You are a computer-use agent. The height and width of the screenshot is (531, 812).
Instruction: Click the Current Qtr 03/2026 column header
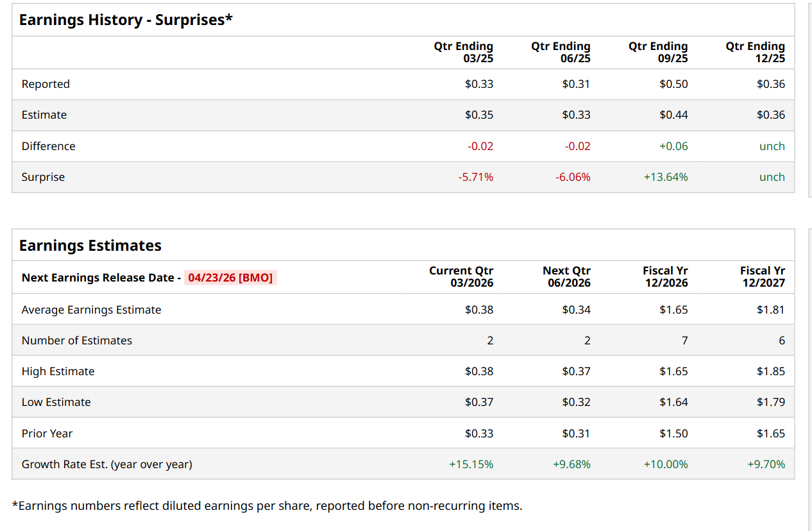pyautogui.click(x=461, y=277)
